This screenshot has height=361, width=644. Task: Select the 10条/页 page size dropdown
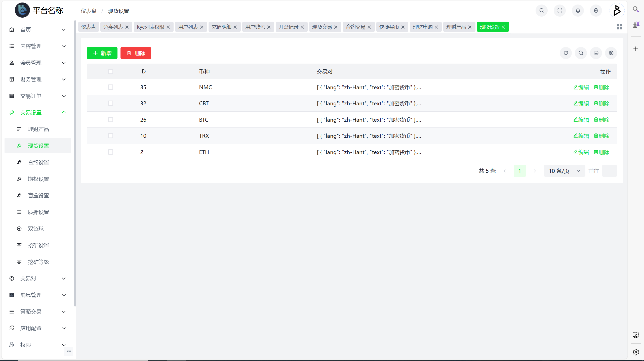564,171
